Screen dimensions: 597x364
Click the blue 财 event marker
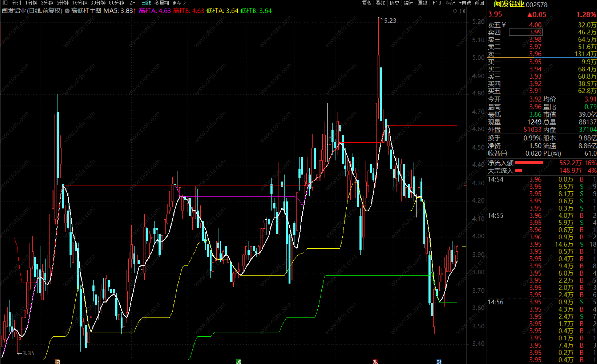[x=439, y=362]
